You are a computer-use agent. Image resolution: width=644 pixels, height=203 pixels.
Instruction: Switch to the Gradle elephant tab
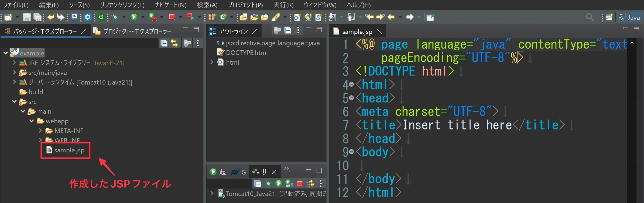point(238,172)
